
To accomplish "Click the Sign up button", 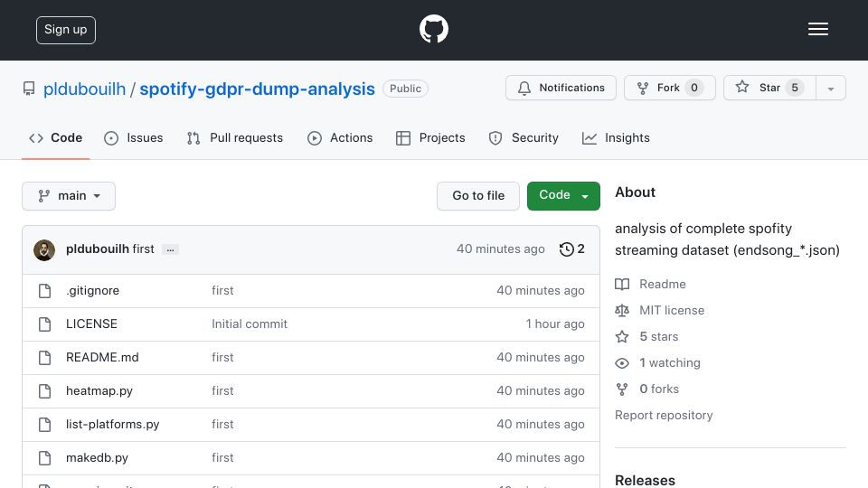I will click(x=66, y=30).
